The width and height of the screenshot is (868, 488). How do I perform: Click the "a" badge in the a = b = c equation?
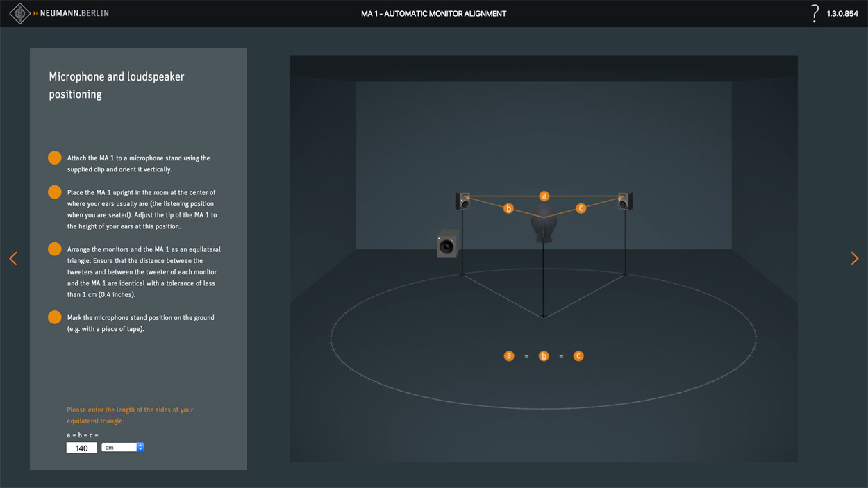pos(509,356)
